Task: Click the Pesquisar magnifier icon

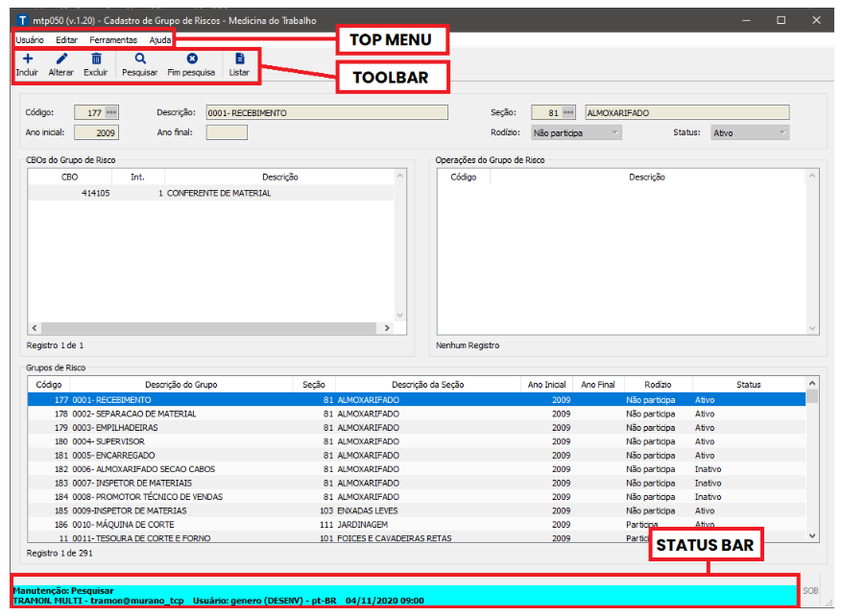Action: (140, 59)
